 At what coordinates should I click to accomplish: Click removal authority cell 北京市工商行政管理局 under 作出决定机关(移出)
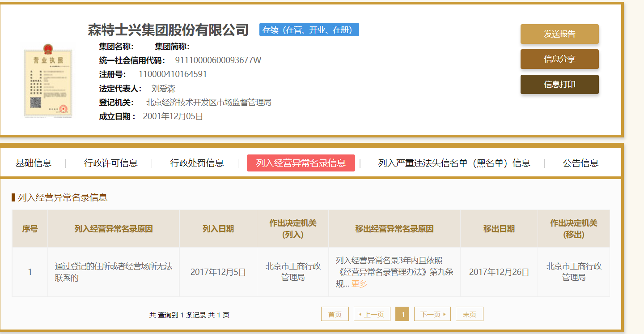pos(574,272)
